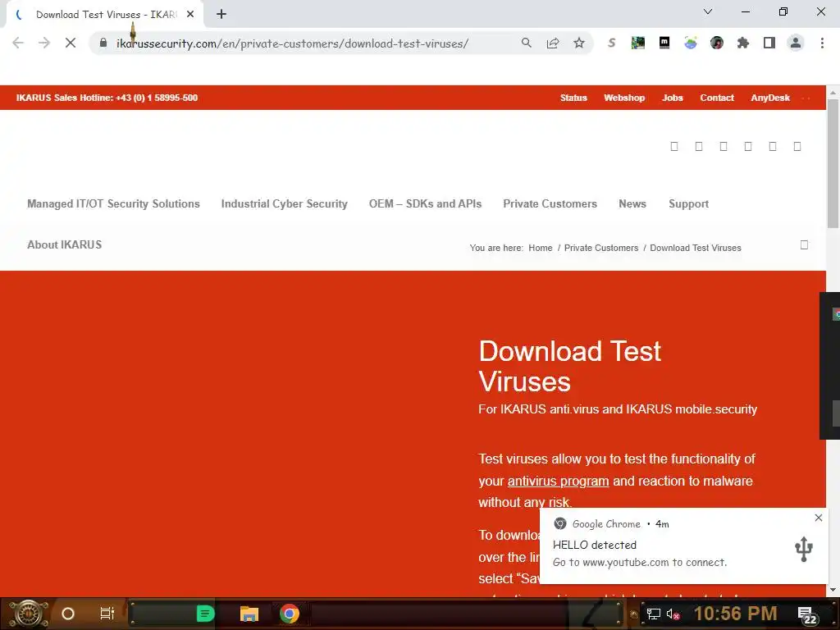840x630 pixels.
Task: Open the Jobs link
Action: coord(673,98)
